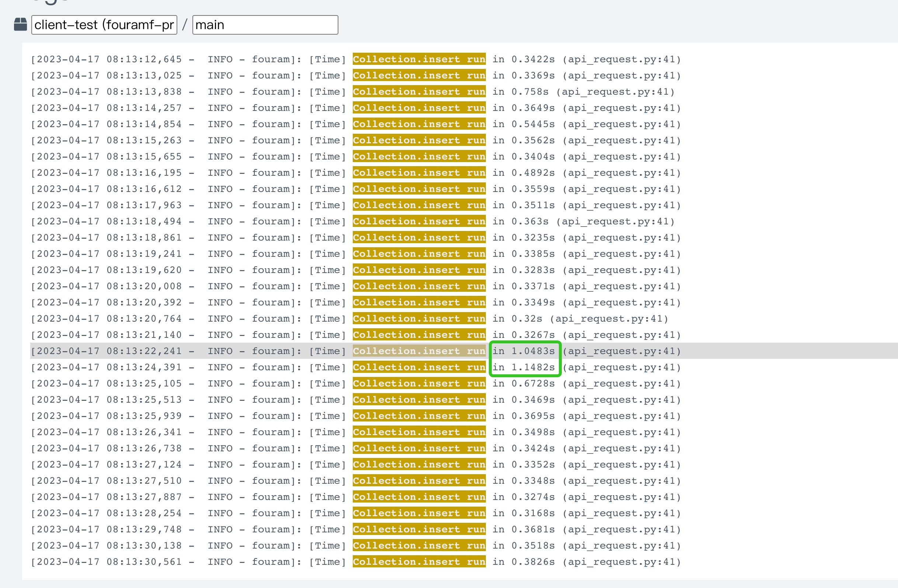Click the Collection.insert run tag at 08:13:24,391
Screen dimensions: 898x588
(419, 367)
